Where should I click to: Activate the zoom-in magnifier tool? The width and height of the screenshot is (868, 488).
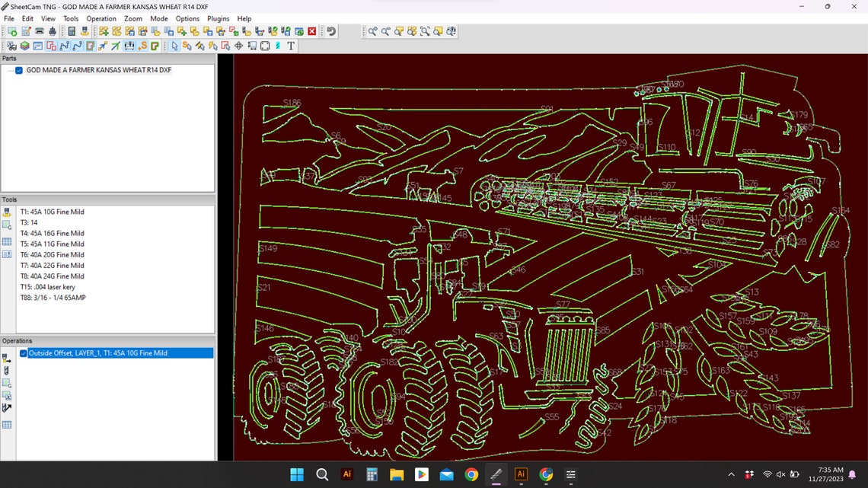click(x=372, y=31)
